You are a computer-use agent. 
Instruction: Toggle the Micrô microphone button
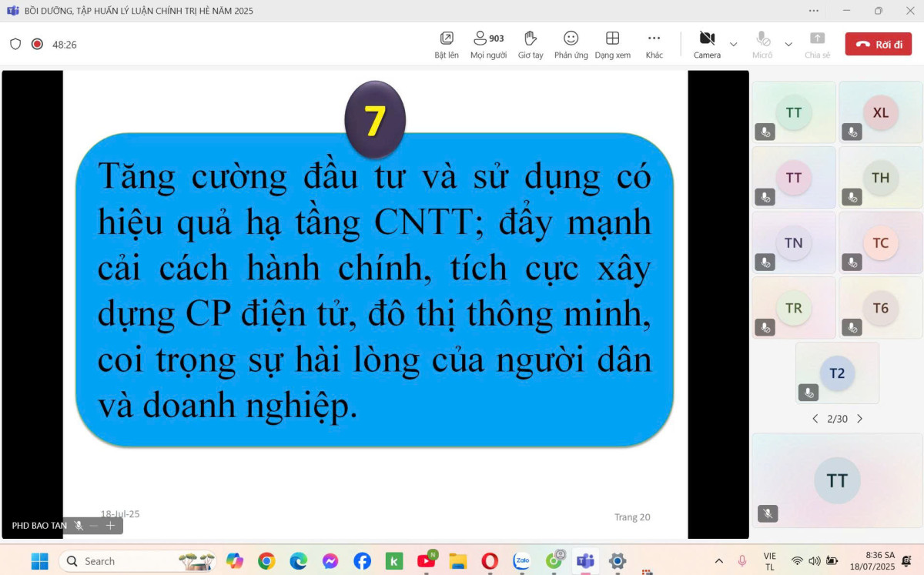point(762,44)
